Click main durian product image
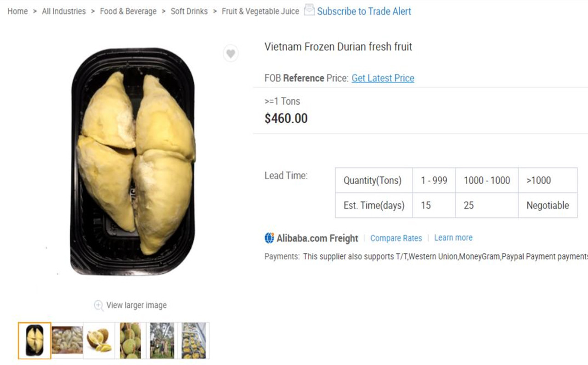This screenshot has width=588, height=365. (x=133, y=161)
